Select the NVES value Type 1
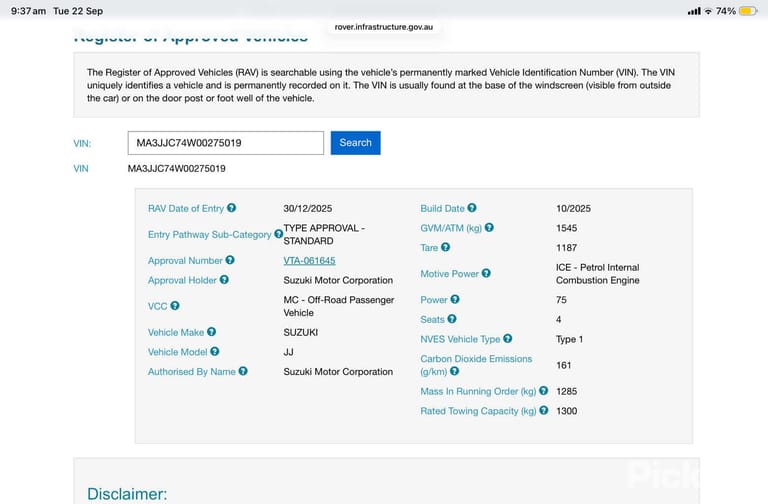Screen dimensions: 768x504 [570, 339]
